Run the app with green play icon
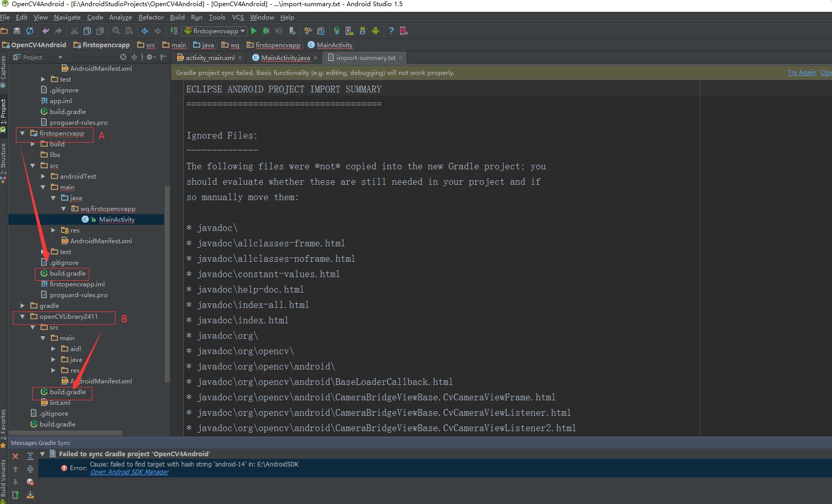Viewport: 832px width, 504px height. click(x=254, y=31)
